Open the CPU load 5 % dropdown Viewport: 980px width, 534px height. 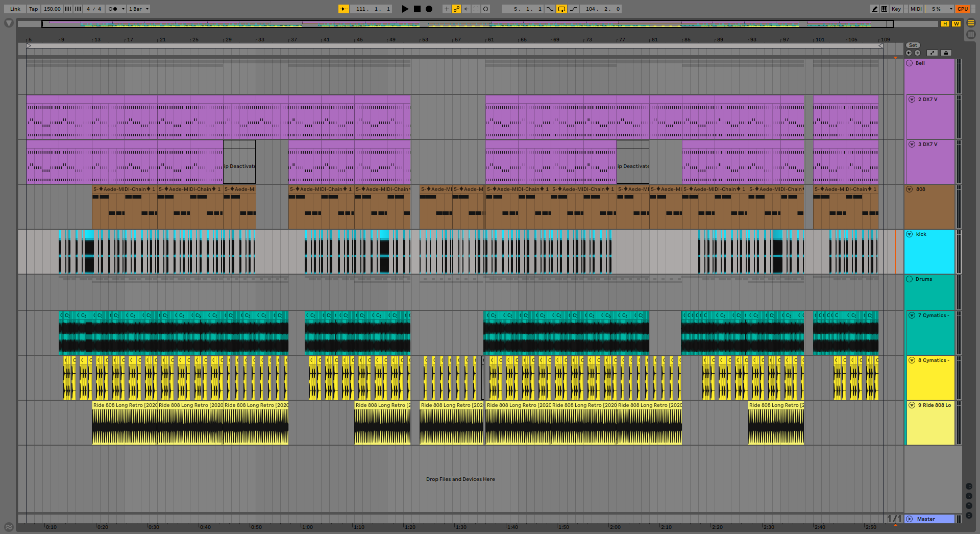(940, 9)
